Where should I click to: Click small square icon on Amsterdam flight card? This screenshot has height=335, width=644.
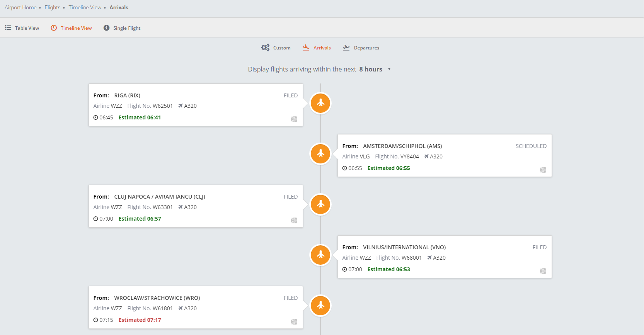543,170
